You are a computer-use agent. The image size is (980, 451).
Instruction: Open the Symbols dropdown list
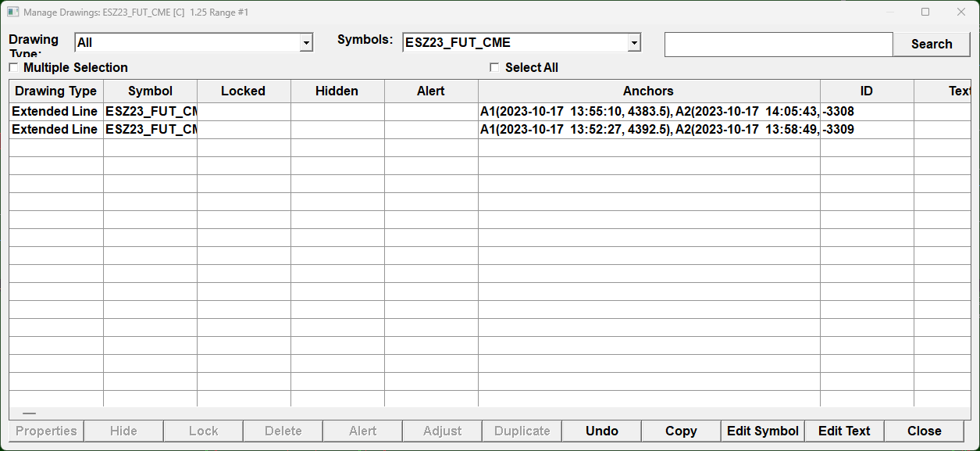634,43
